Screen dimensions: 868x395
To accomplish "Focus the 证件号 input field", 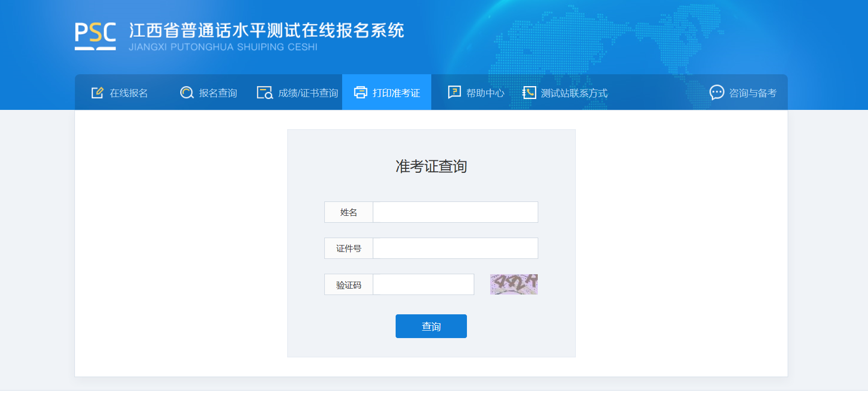I will point(456,248).
